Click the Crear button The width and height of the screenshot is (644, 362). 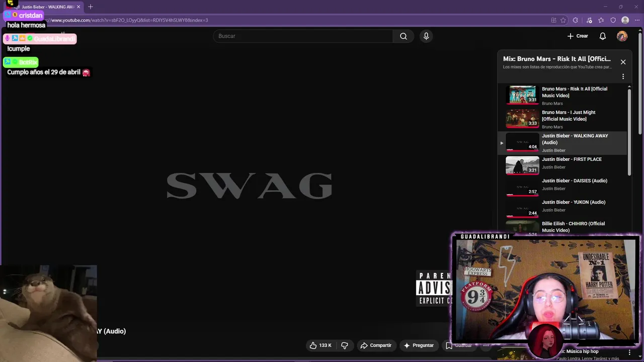pos(578,36)
